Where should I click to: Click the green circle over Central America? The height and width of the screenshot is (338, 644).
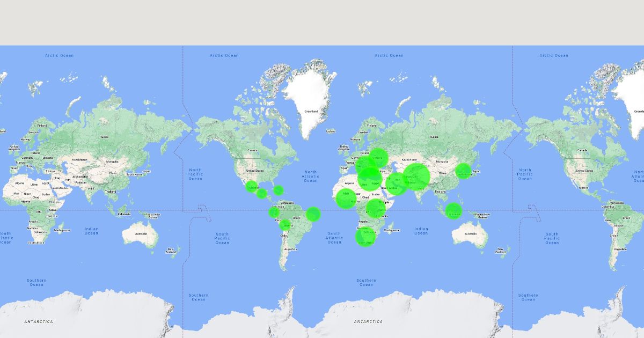click(x=262, y=193)
